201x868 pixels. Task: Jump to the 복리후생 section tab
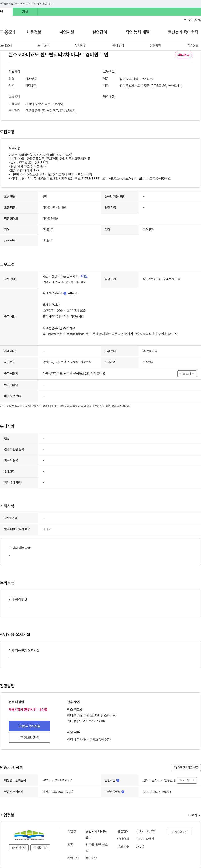click(x=118, y=45)
